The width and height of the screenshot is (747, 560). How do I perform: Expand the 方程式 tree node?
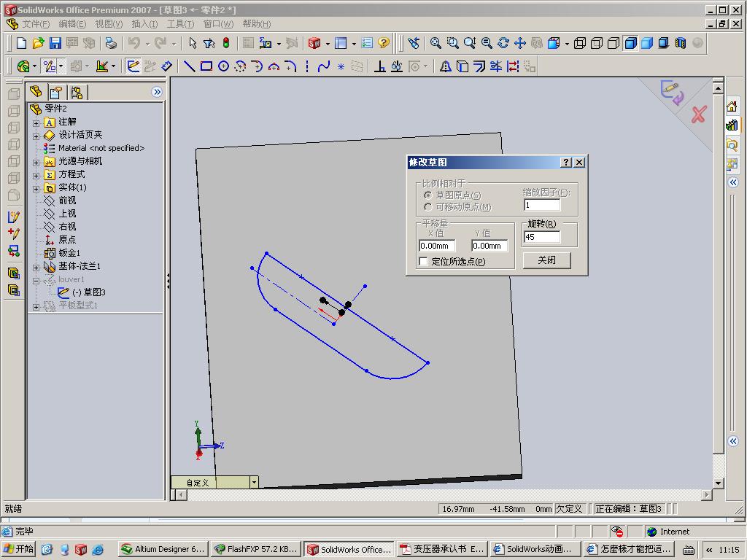[x=36, y=176]
